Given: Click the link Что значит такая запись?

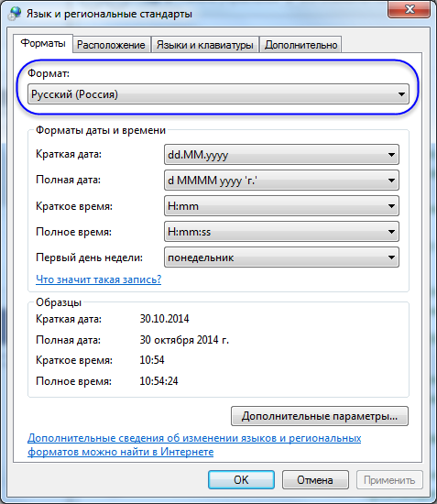Looking at the screenshot, I should (99, 279).
